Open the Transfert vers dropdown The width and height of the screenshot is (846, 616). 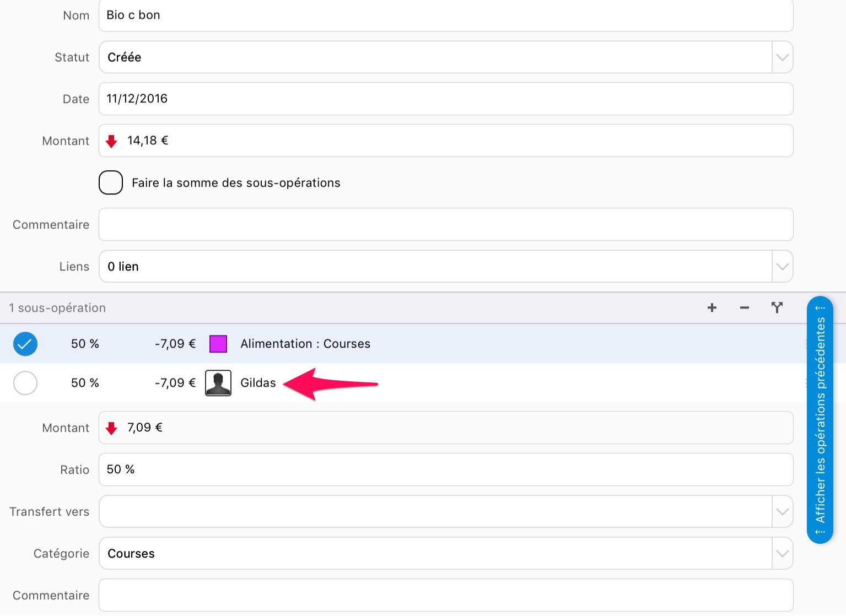coord(782,511)
